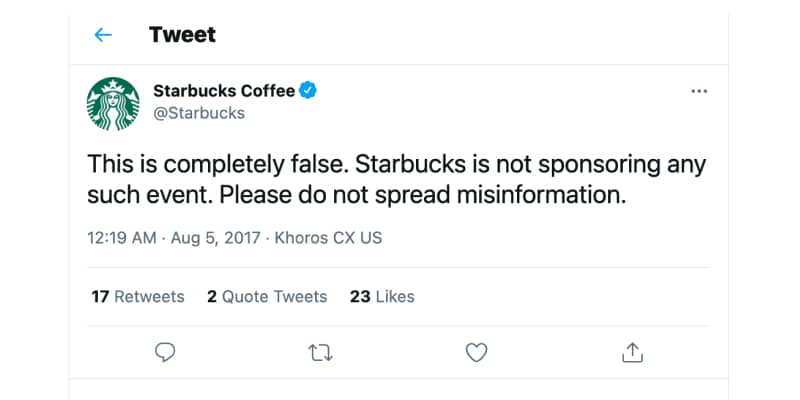Open the three-dot more options menu
The height and width of the screenshot is (400, 800).
tap(699, 91)
